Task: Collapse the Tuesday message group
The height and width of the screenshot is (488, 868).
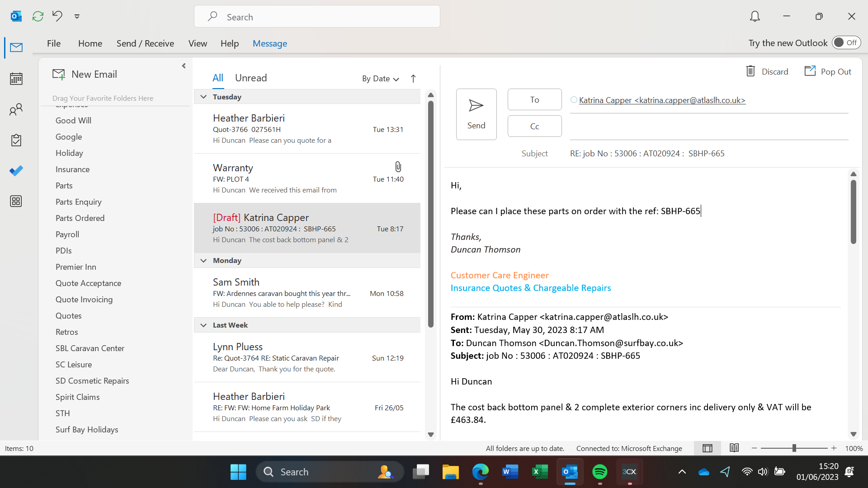Action: tap(203, 97)
